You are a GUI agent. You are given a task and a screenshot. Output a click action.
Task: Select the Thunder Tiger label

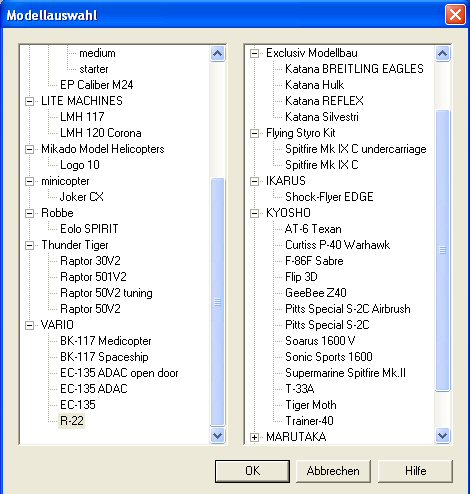[75, 245]
